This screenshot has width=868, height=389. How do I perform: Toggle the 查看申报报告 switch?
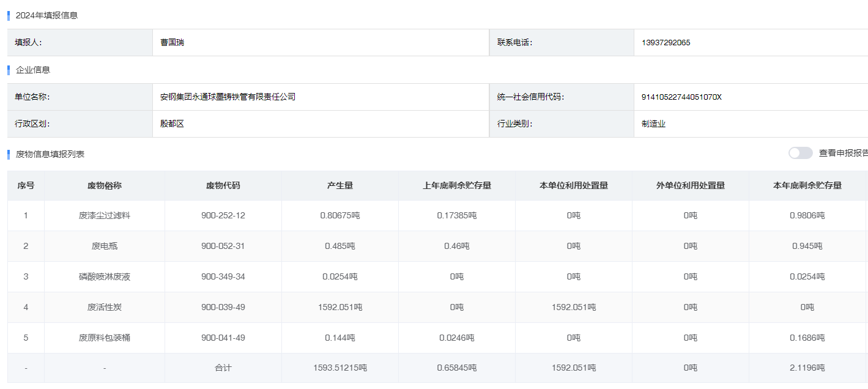800,154
